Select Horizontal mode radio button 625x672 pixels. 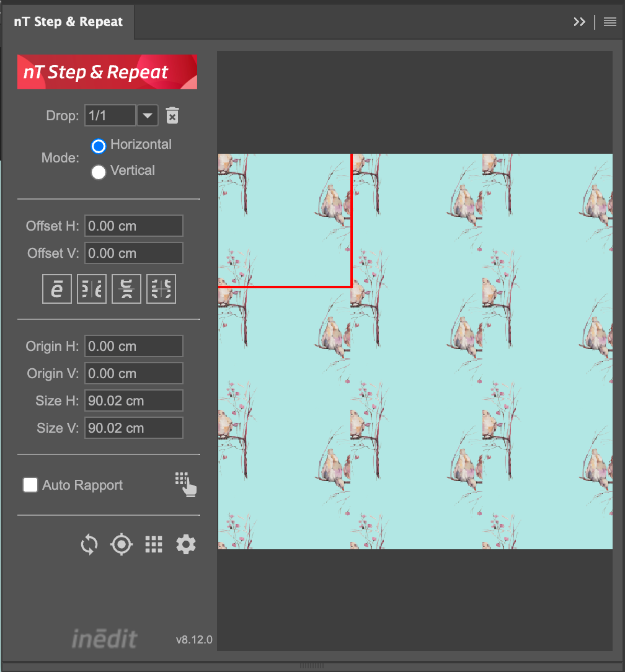tap(98, 146)
